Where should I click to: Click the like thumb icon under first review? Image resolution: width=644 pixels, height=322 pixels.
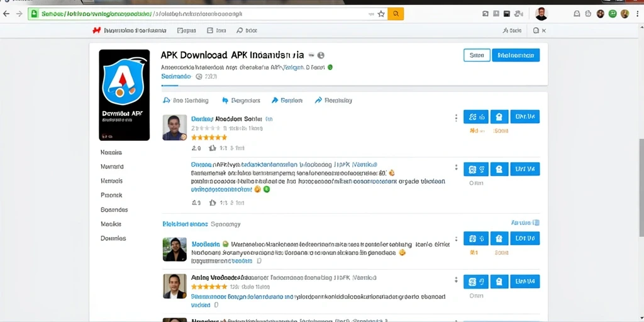(213, 148)
